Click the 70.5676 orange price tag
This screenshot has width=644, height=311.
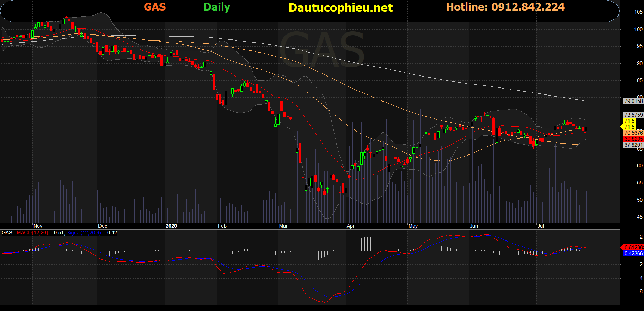pos(633,133)
